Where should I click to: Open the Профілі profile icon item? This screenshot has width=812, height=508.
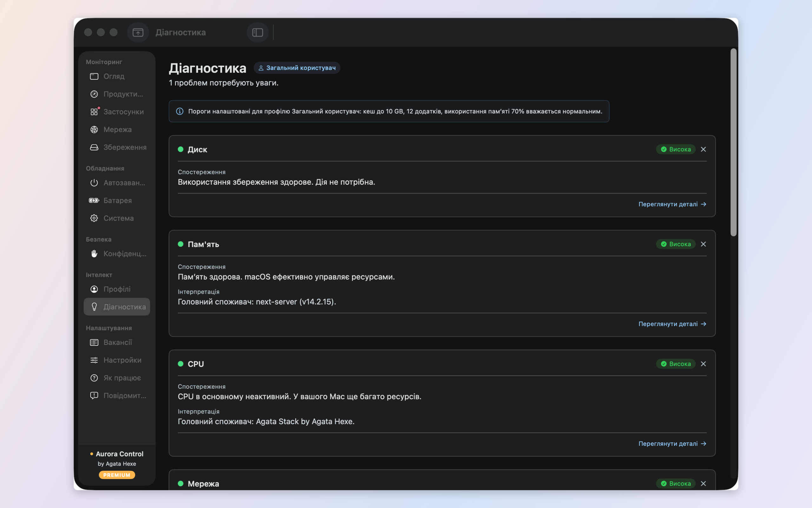(117, 289)
